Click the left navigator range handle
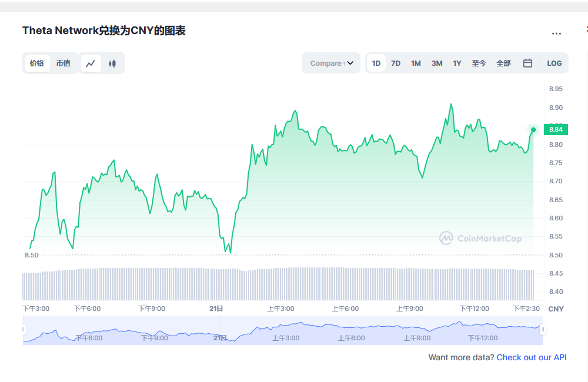This screenshot has height=382, width=588. pos(24,330)
